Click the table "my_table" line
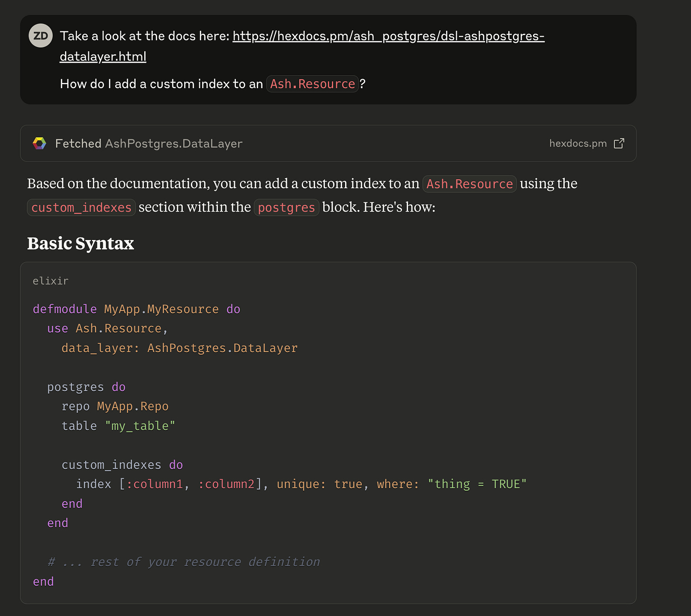The height and width of the screenshot is (616, 691). [x=118, y=426]
